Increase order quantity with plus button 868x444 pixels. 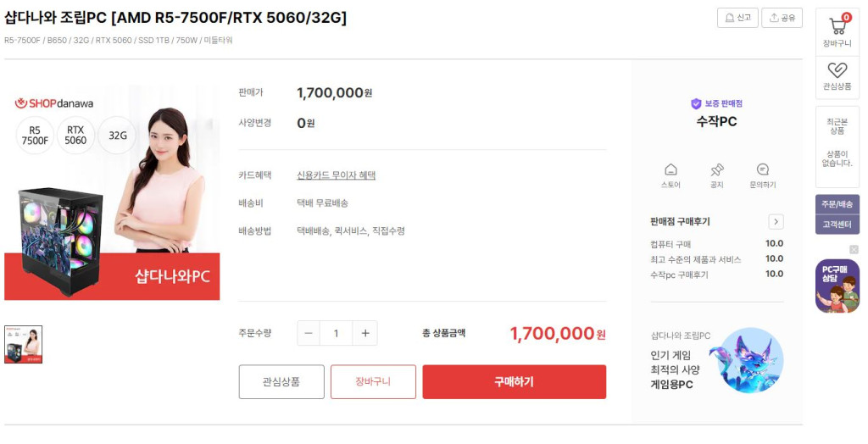click(365, 333)
